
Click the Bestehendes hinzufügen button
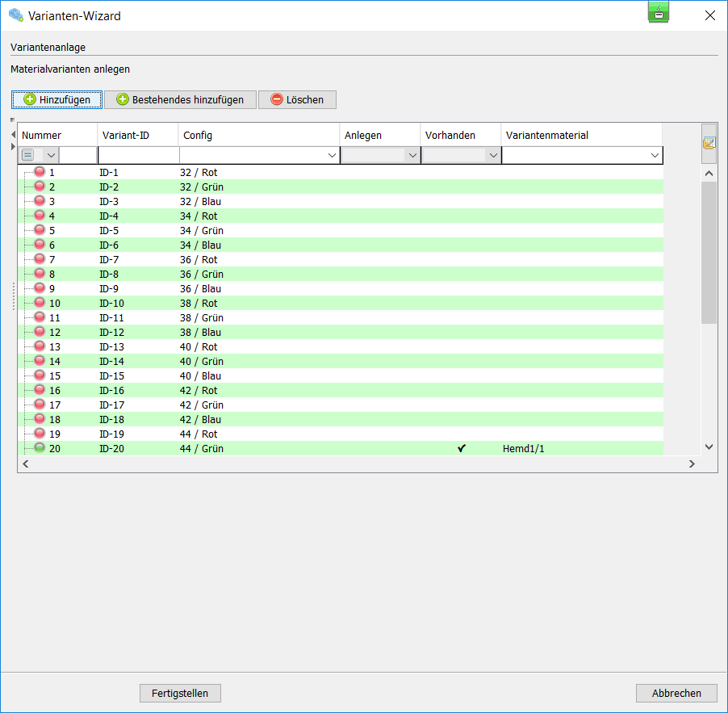click(x=180, y=99)
